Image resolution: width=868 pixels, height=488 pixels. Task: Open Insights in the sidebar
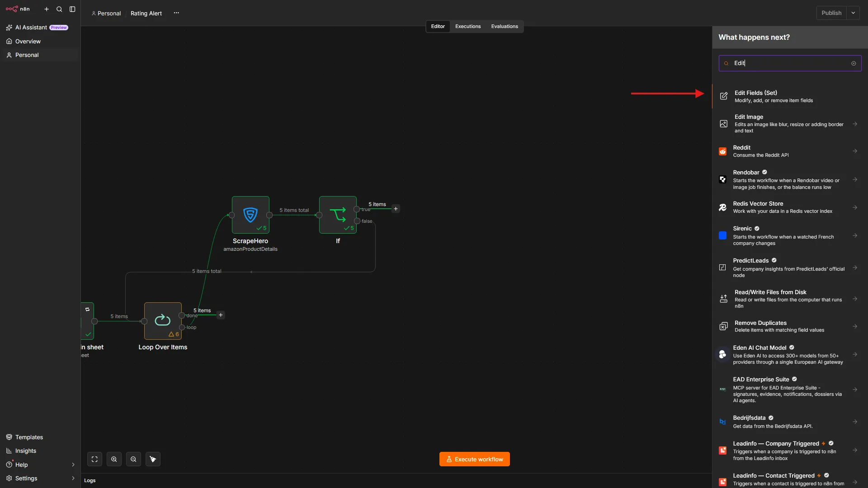pos(40,450)
